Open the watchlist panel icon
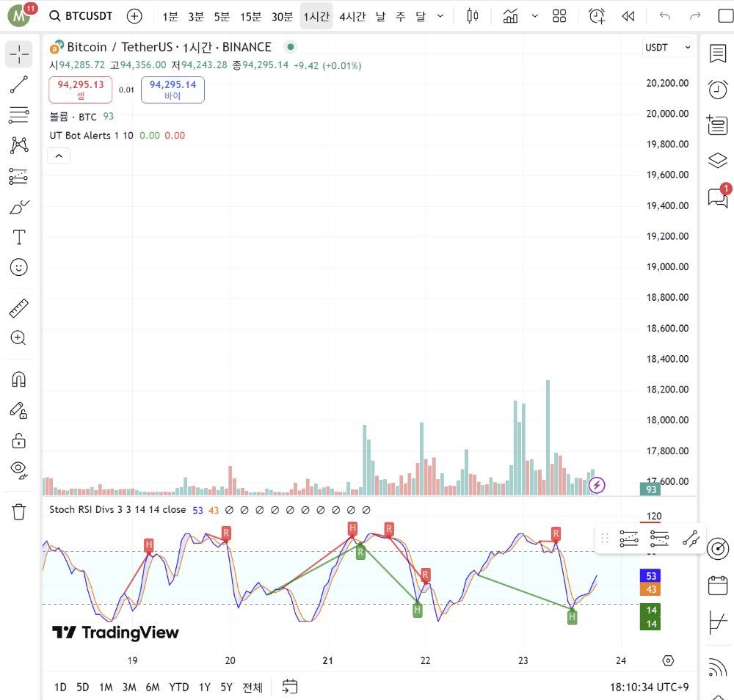734x700 pixels. click(x=718, y=53)
